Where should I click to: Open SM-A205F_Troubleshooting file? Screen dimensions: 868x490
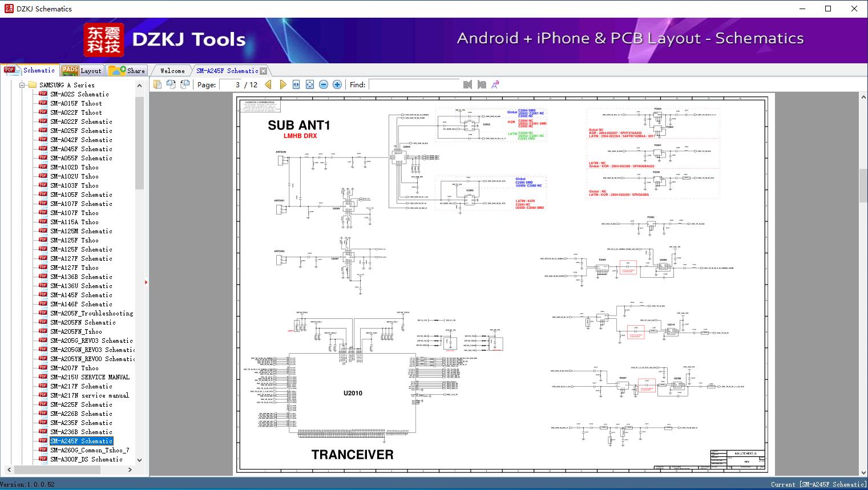click(x=91, y=313)
